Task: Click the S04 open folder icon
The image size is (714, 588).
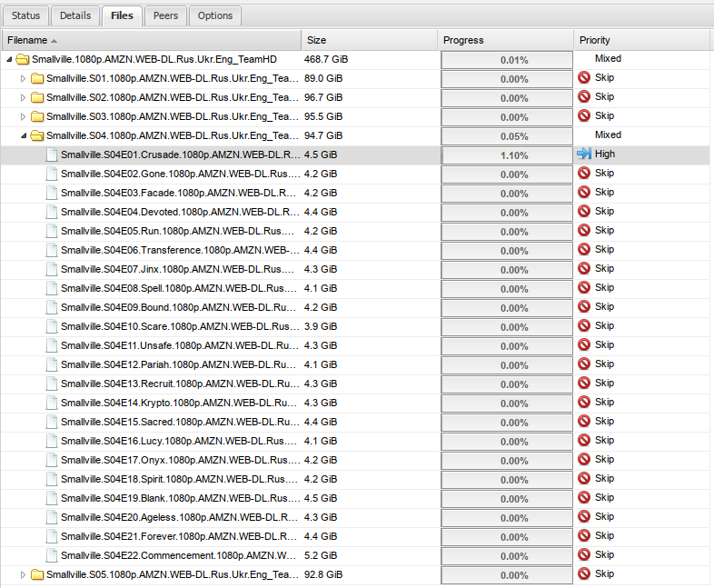Action: click(x=37, y=135)
